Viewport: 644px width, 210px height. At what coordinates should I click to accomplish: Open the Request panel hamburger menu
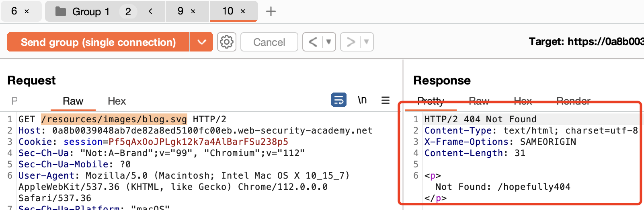pos(385,100)
